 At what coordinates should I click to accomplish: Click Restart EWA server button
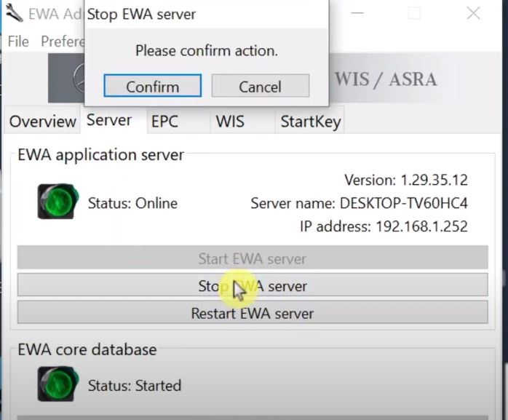[253, 313]
